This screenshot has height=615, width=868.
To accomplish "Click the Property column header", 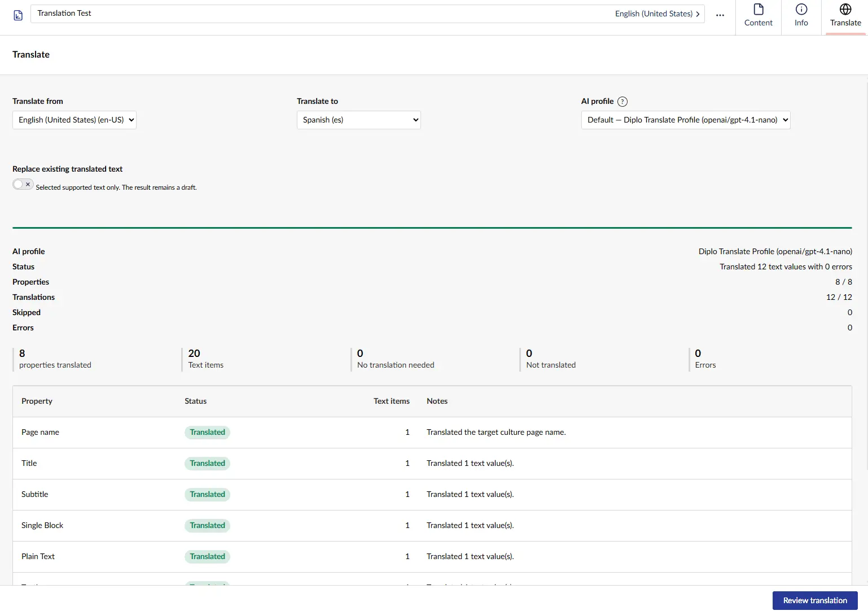I will click(37, 402).
